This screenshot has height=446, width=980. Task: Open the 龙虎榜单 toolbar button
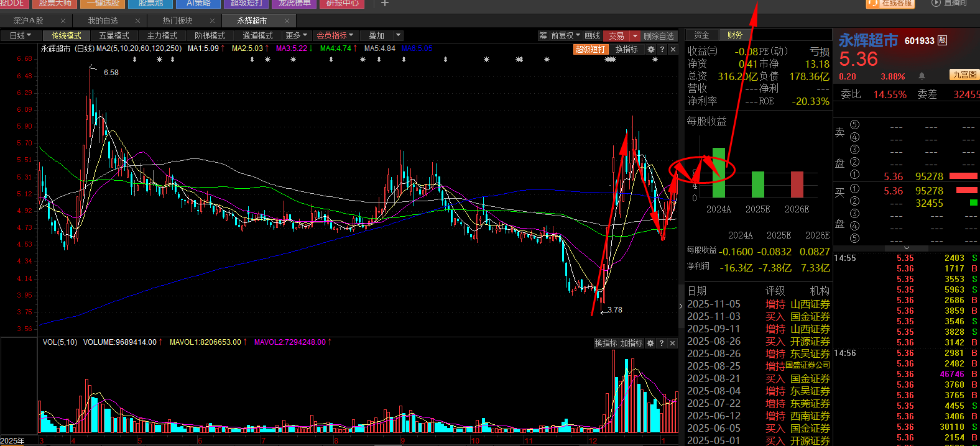point(294,3)
